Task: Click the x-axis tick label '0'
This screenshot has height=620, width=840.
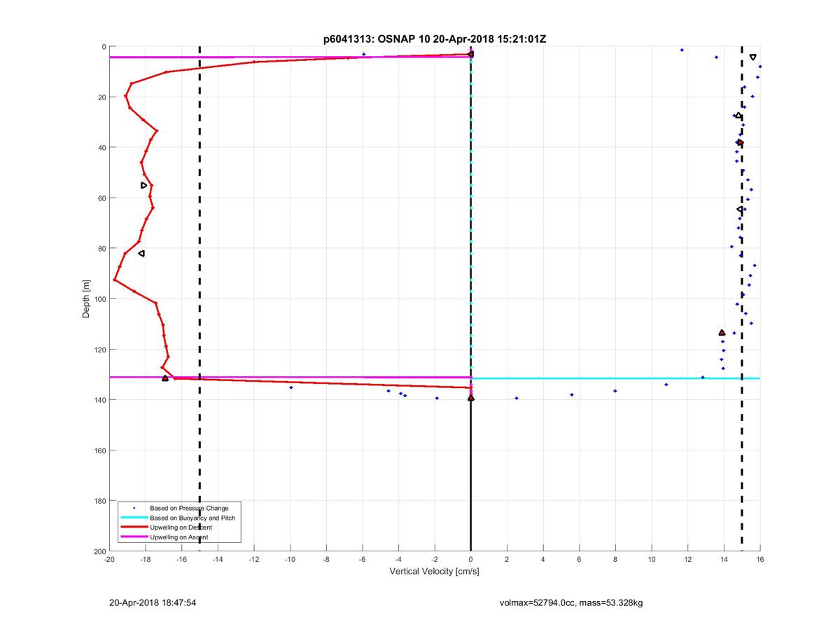Action: click(471, 560)
